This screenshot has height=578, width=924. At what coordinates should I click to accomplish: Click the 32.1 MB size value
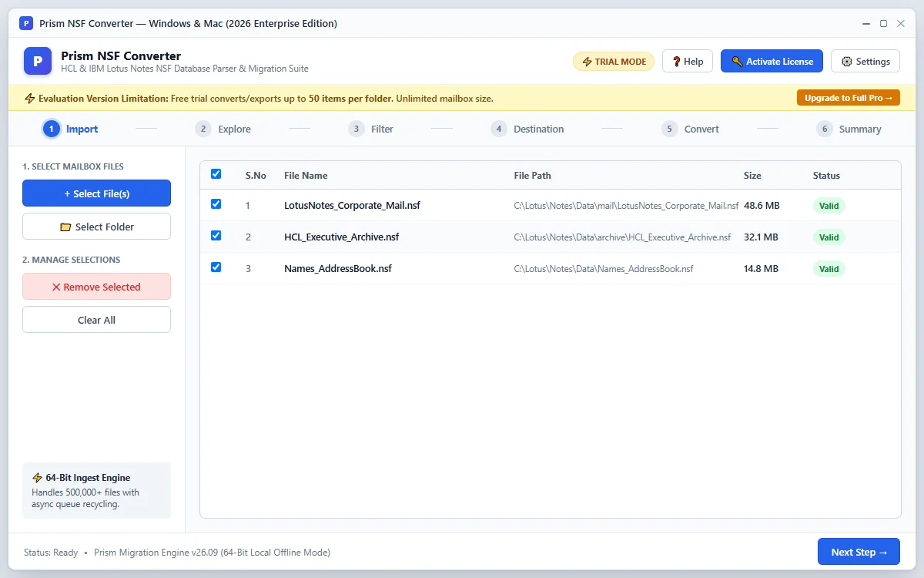[x=761, y=237]
